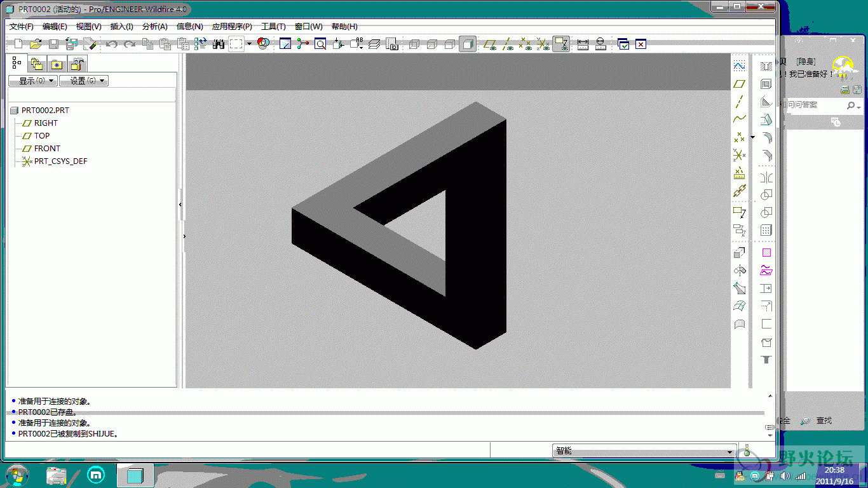Open the View manager icon
Image resolution: width=868 pixels, height=488 pixels.
[393, 44]
